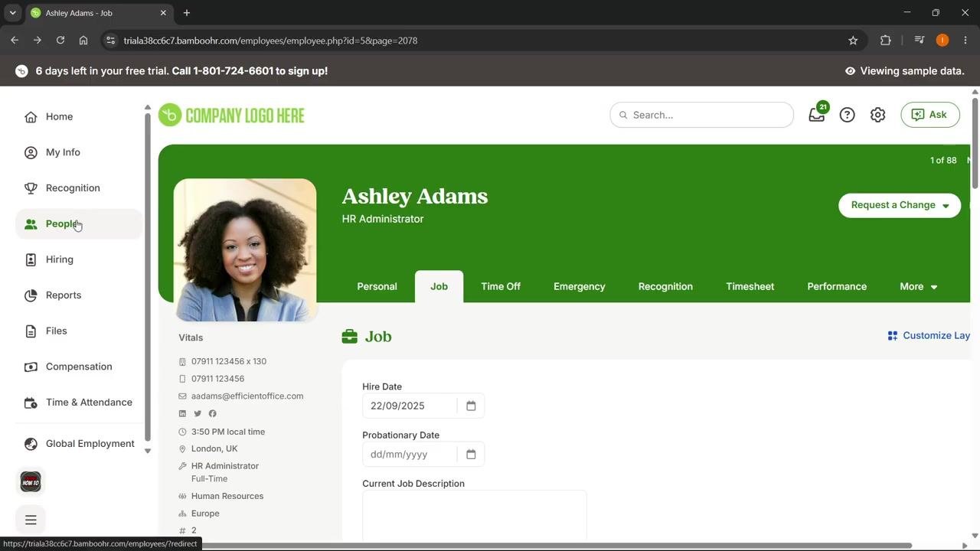Open a new browser tab
The image size is (980, 551).
(187, 13)
